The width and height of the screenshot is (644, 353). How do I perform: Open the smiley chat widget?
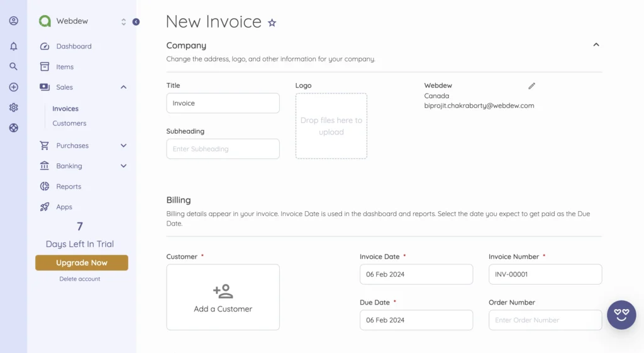coord(621,315)
